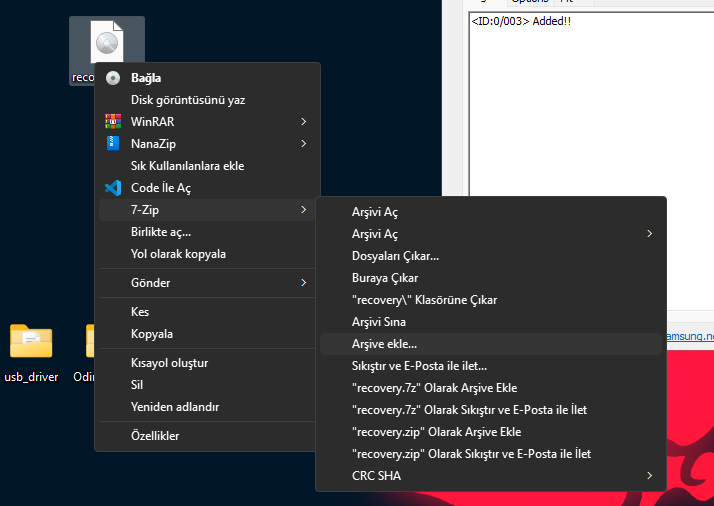714x506 pixels.
Task: Choose Yol olarak kopyala
Action: [178, 254]
